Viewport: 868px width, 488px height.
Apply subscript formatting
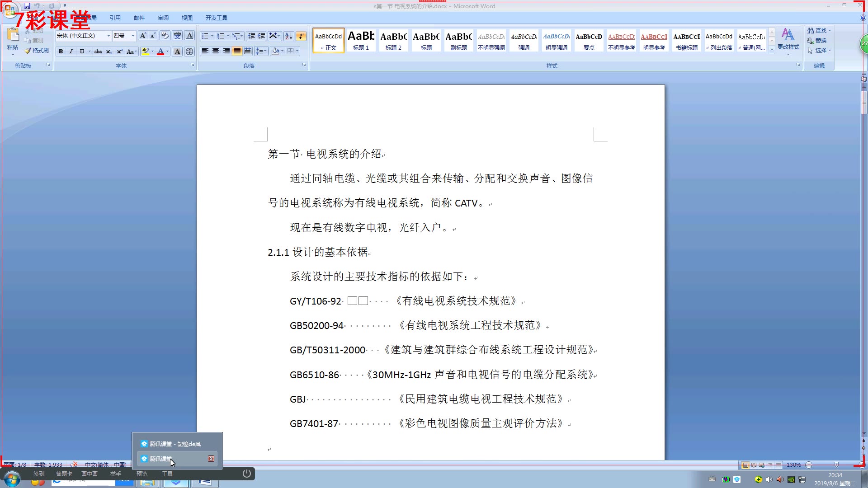(x=108, y=52)
